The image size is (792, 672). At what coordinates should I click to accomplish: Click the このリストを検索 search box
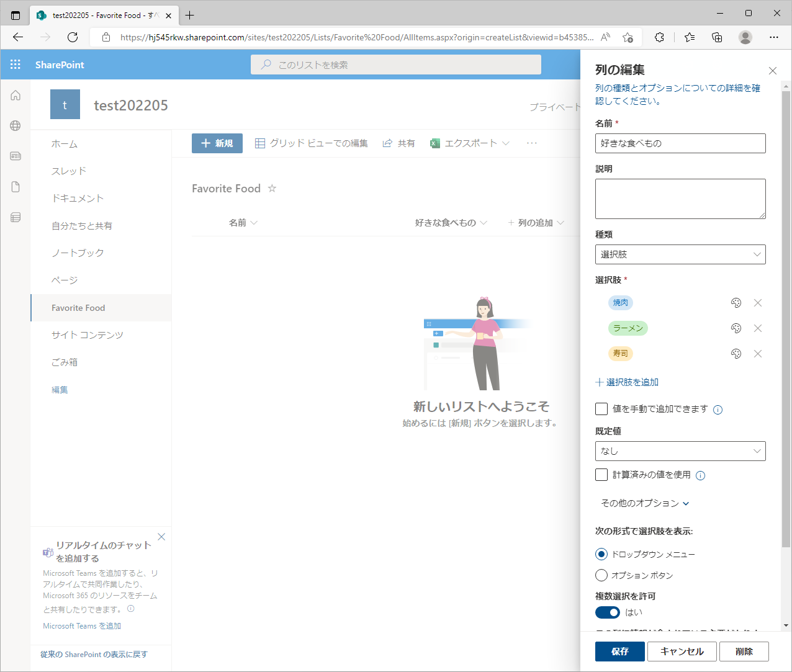396,65
